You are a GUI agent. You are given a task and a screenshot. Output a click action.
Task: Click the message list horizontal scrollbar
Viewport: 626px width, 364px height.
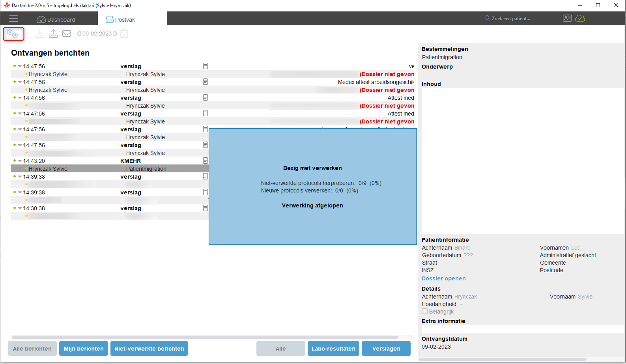click(205, 337)
